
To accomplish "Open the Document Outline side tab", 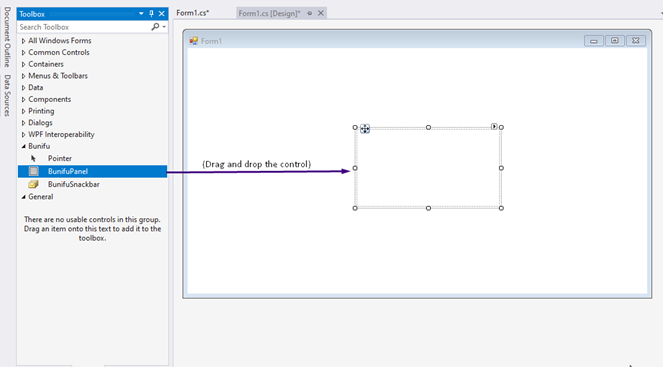I will pyautogui.click(x=7, y=37).
